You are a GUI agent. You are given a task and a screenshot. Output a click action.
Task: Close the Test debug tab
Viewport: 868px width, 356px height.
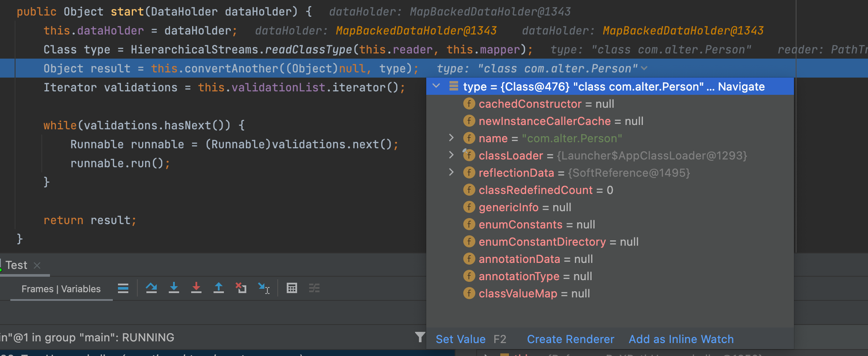pyautogui.click(x=37, y=265)
